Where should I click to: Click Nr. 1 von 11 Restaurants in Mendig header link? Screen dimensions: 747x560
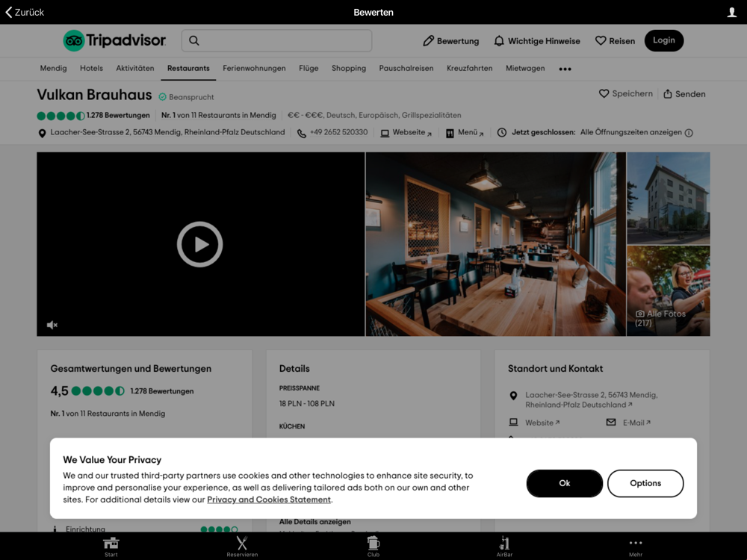click(x=219, y=115)
